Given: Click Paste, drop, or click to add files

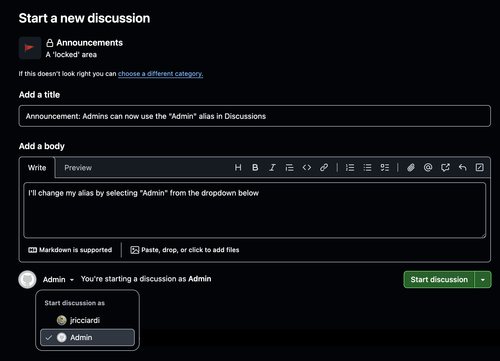Looking at the screenshot, I should [185, 250].
